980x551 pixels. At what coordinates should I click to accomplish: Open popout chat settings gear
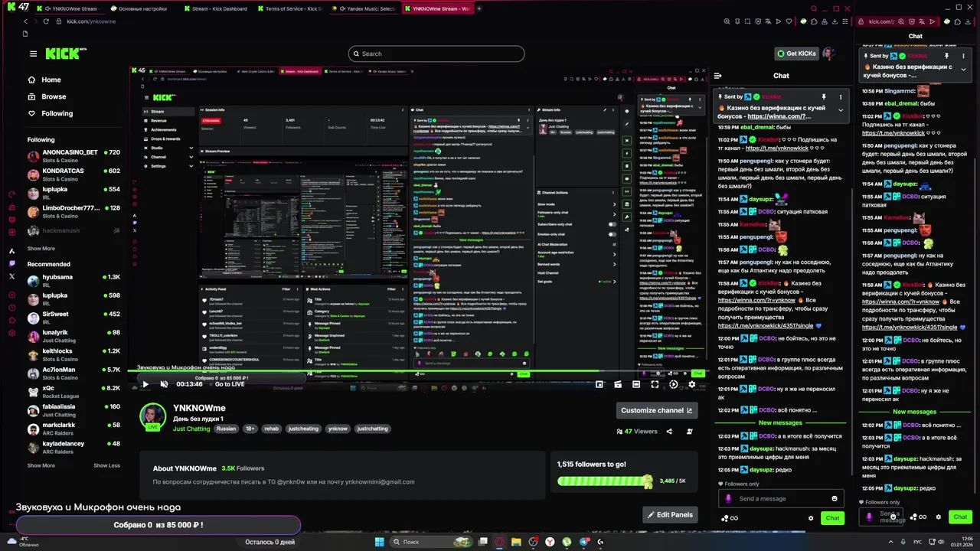pos(938,517)
